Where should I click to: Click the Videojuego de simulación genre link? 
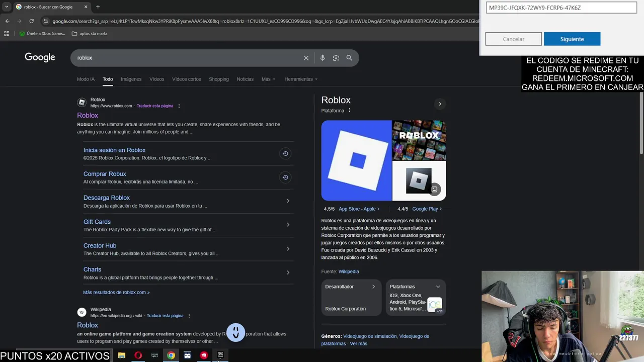point(370,336)
